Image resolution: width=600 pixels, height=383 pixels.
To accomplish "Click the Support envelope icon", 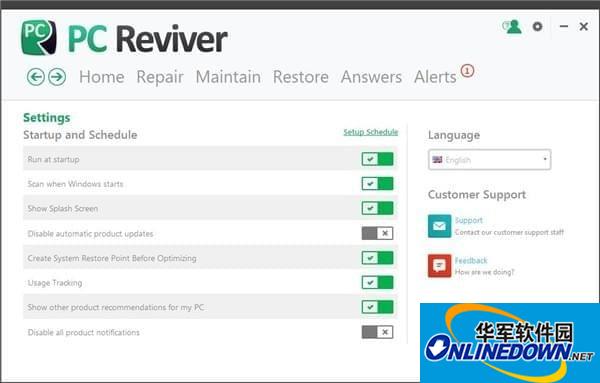I will coord(439,226).
